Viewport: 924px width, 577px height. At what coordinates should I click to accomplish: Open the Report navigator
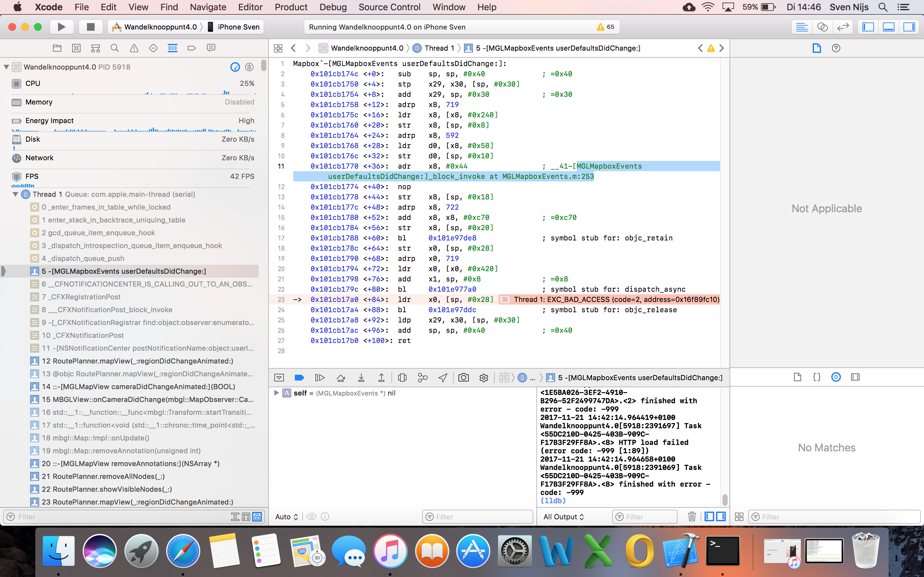(211, 48)
